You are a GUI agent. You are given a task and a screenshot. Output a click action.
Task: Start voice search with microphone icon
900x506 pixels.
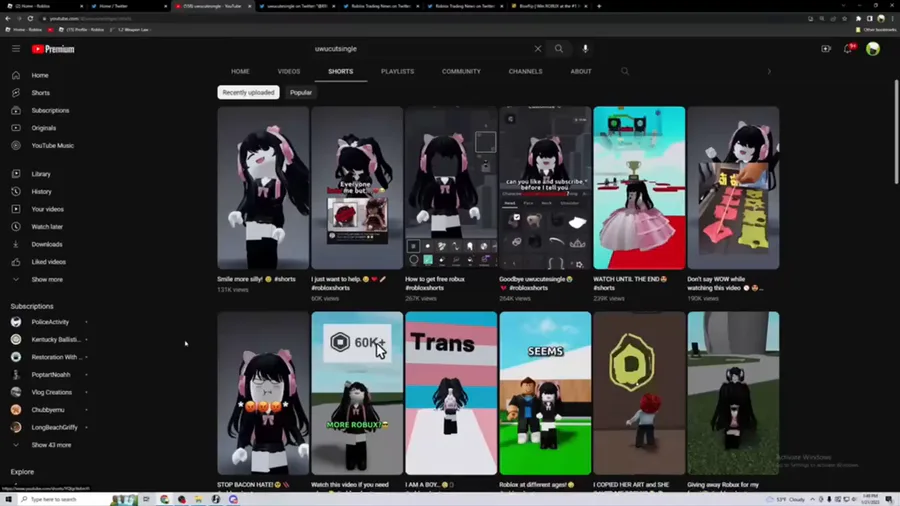coord(585,49)
